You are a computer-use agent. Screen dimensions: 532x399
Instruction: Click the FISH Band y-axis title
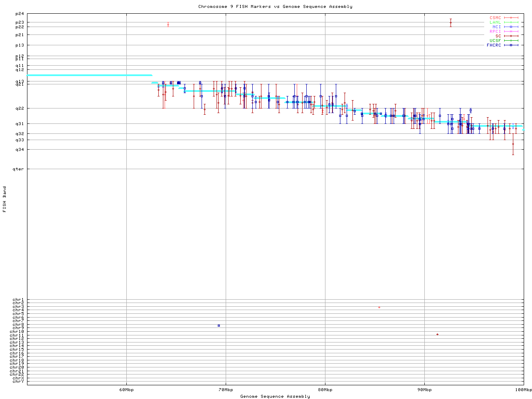pos(5,199)
